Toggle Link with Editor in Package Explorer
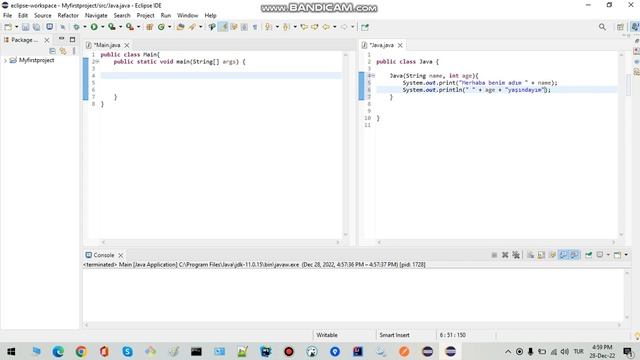This screenshot has width=640, height=360. point(63,51)
